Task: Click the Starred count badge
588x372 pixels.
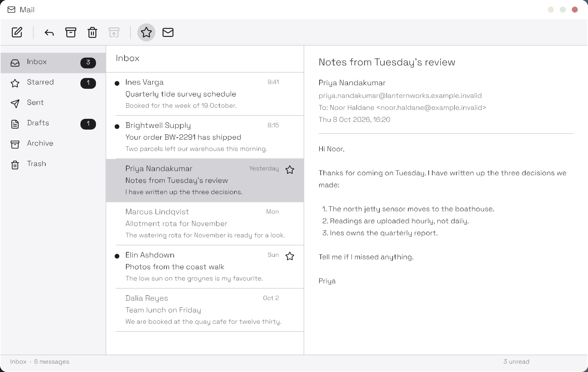Action: pos(88,83)
